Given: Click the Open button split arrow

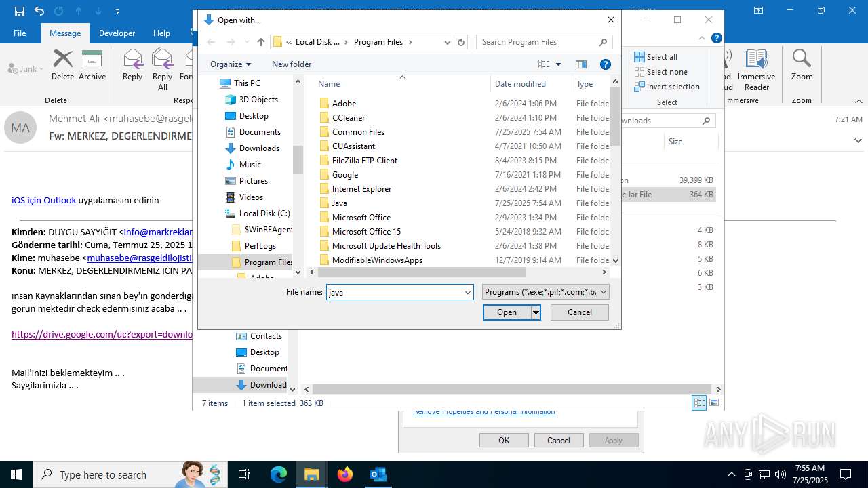Looking at the screenshot, I should pos(536,312).
